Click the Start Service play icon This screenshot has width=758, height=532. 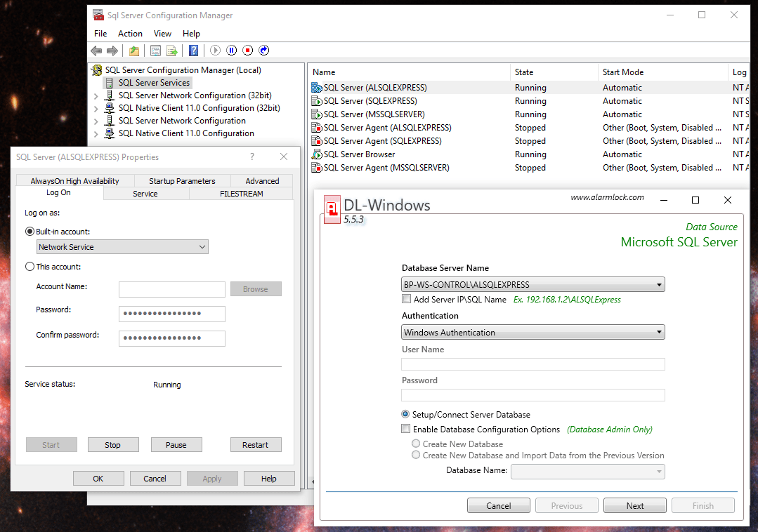click(216, 51)
